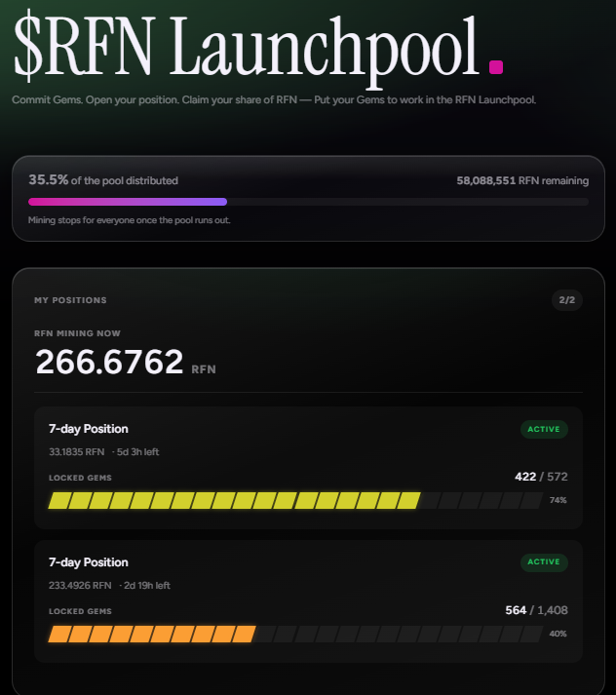The height and width of the screenshot is (695, 616).
Task: Click the ACTIVE badge on 33.1835 RFN position
Action: click(544, 429)
